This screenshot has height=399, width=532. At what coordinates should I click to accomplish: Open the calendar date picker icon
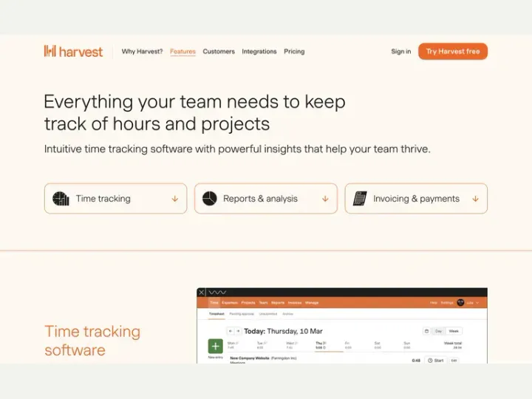tap(426, 331)
